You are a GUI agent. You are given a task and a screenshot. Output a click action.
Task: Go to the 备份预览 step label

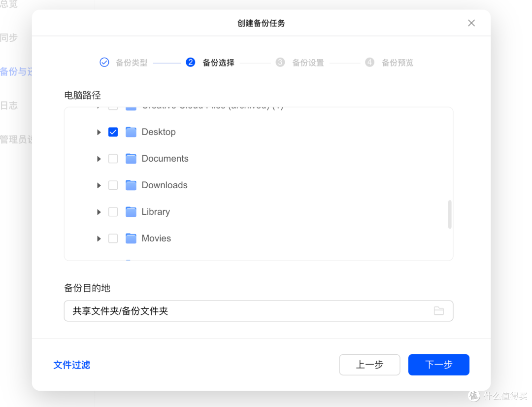coord(398,63)
